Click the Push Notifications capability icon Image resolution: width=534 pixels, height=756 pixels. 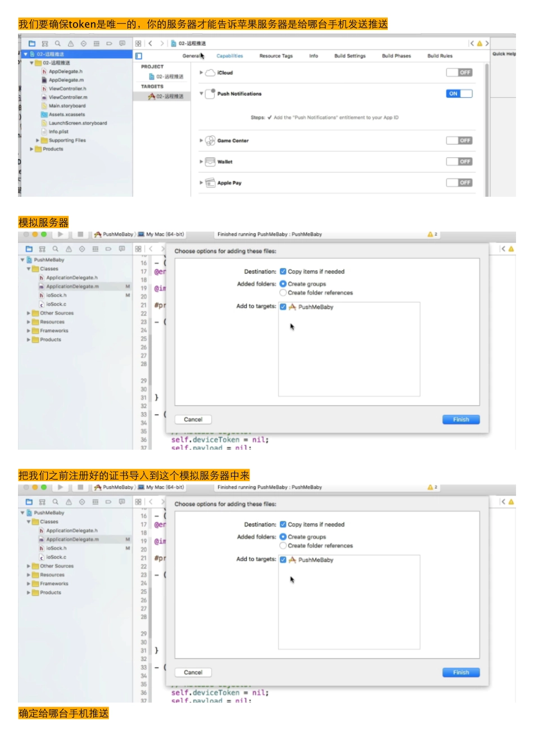coord(210,94)
